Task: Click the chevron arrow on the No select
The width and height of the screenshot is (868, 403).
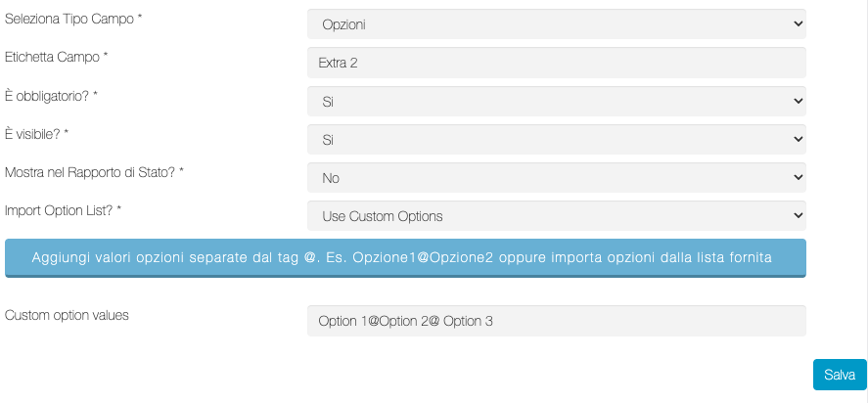Action: [x=798, y=177]
